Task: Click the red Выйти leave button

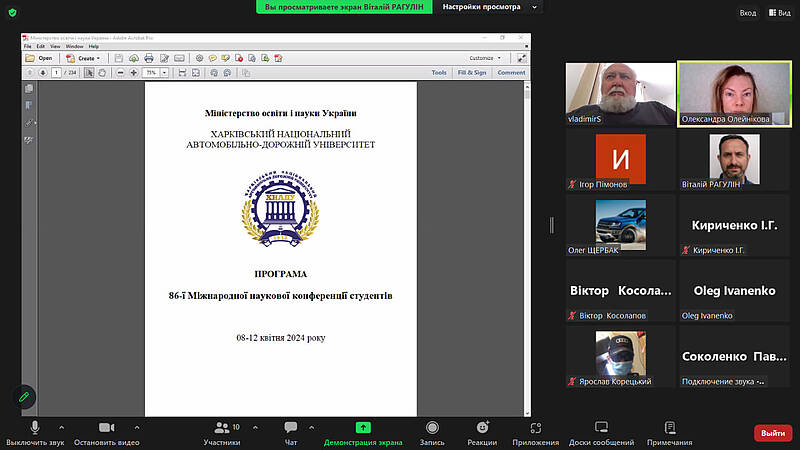Action: click(x=773, y=433)
